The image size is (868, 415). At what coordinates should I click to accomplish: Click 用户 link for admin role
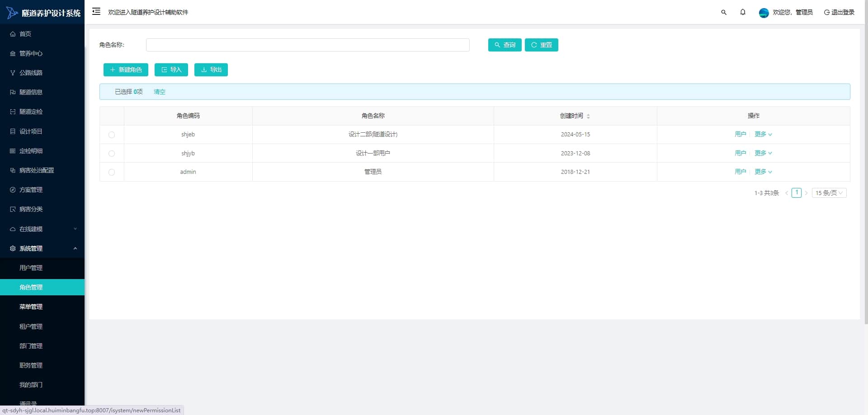pos(741,172)
